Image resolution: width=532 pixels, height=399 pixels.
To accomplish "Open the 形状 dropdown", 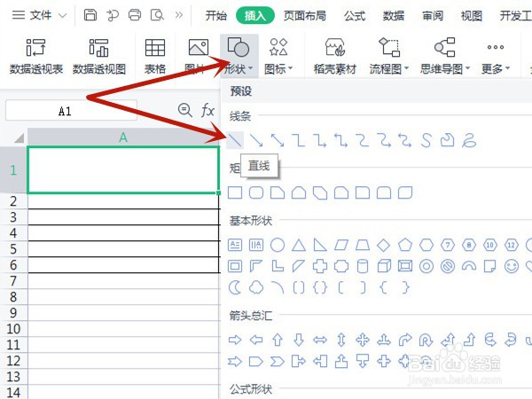I will [x=239, y=56].
